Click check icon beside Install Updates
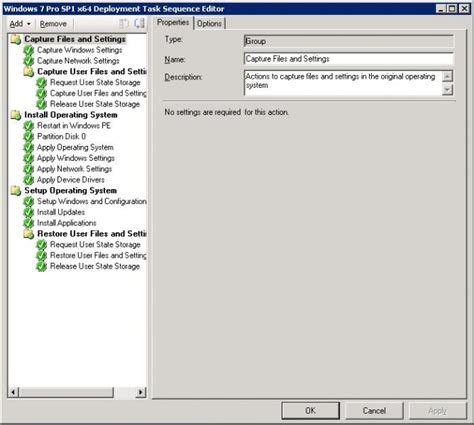The height and width of the screenshot is (425, 474). click(x=29, y=212)
